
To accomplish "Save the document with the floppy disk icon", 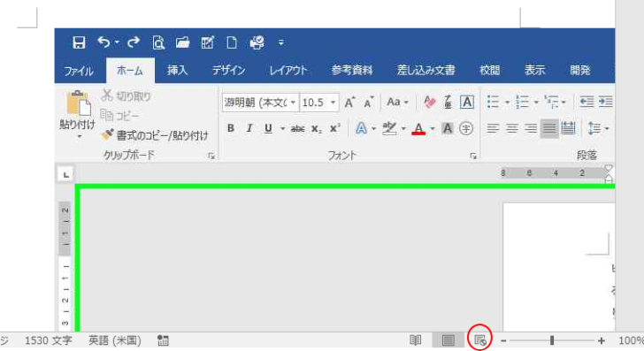I will click(x=79, y=42).
